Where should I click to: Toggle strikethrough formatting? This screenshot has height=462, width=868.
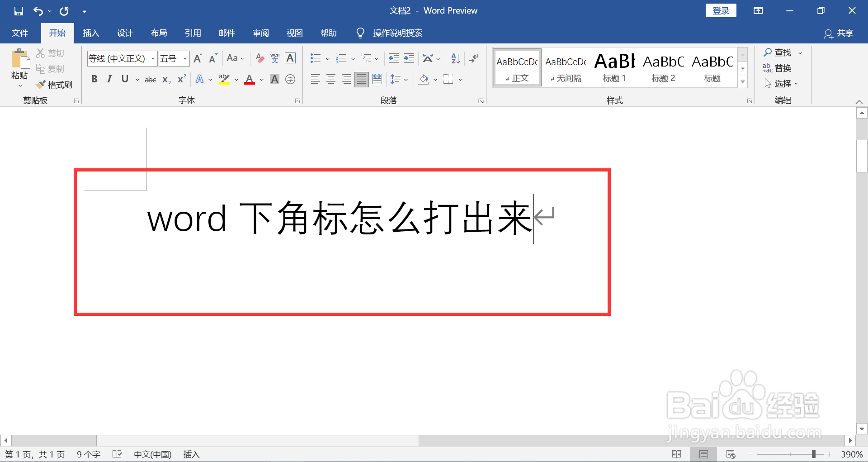pyautogui.click(x=151, y=80)
